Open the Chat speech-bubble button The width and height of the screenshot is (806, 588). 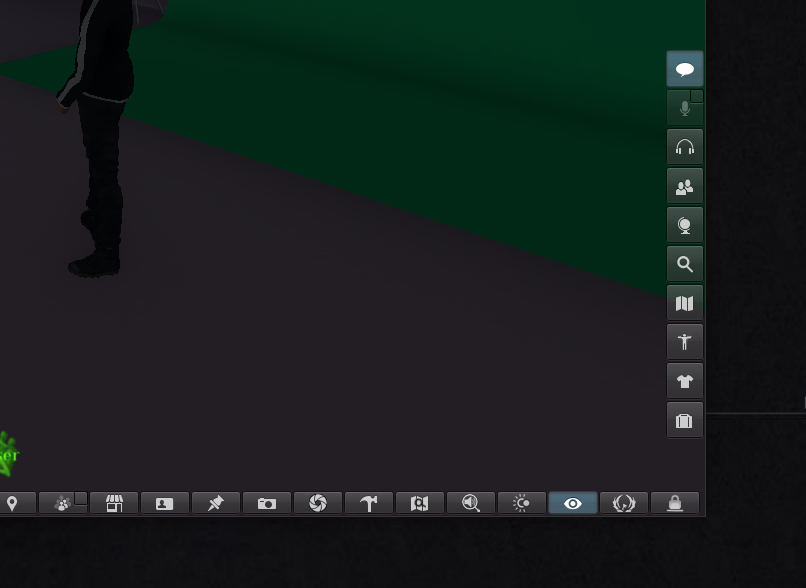pos(685,69)
